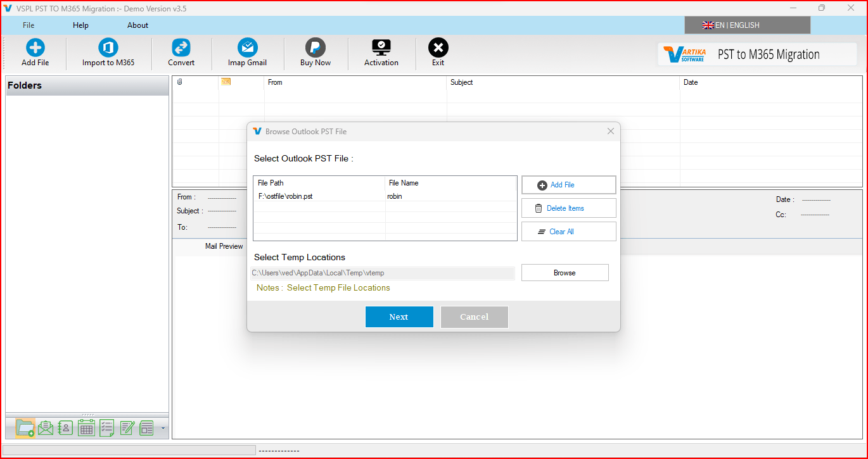Open the calendar view icon
The width and height of the screenshot is (868, 459).
[86, 428]
